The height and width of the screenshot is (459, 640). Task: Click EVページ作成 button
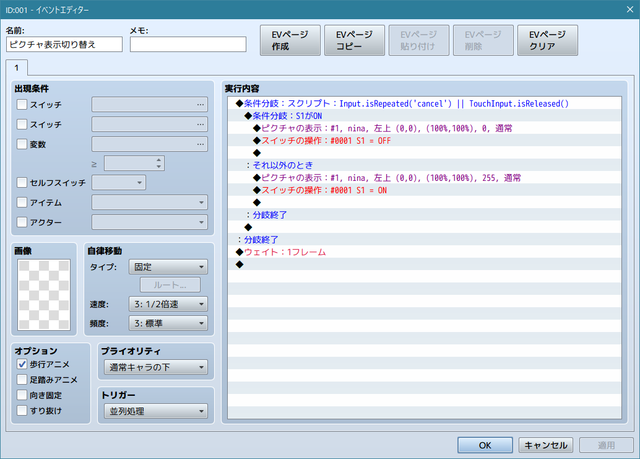click(290, 40)
